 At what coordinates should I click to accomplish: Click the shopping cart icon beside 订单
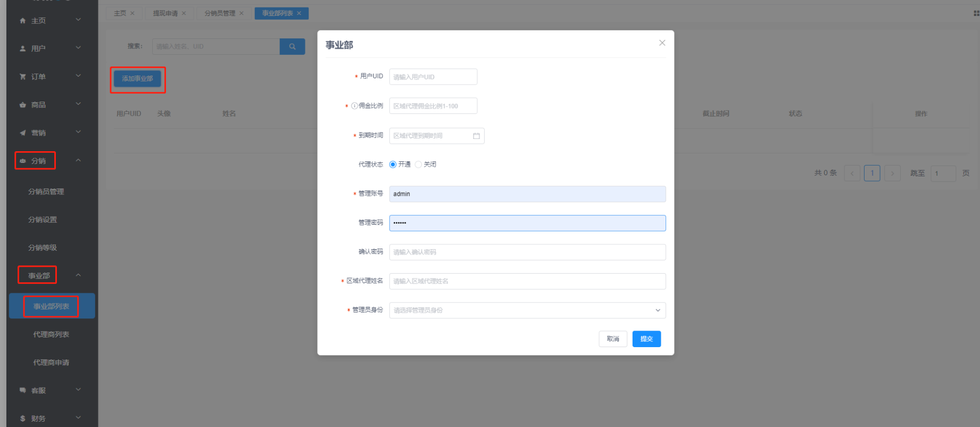(22, 77)
